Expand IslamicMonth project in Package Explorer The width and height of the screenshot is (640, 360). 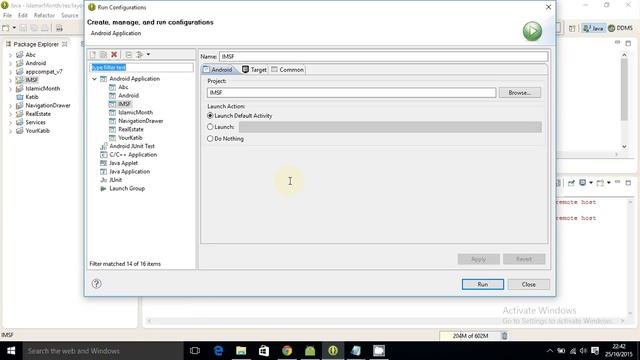(11, 89)
